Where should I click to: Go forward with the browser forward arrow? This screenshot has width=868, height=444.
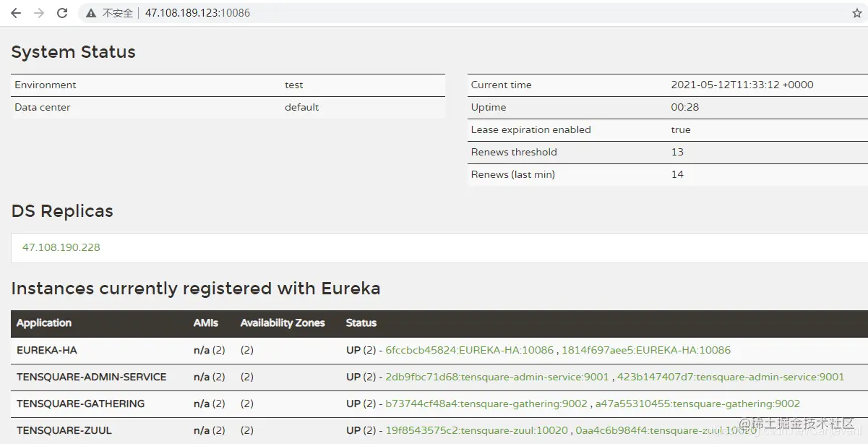point(39,13)
